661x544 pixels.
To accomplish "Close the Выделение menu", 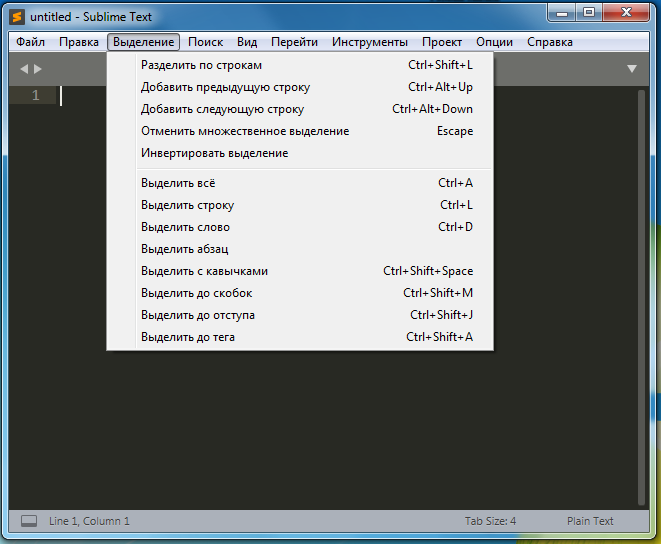I will pos(143,42).
